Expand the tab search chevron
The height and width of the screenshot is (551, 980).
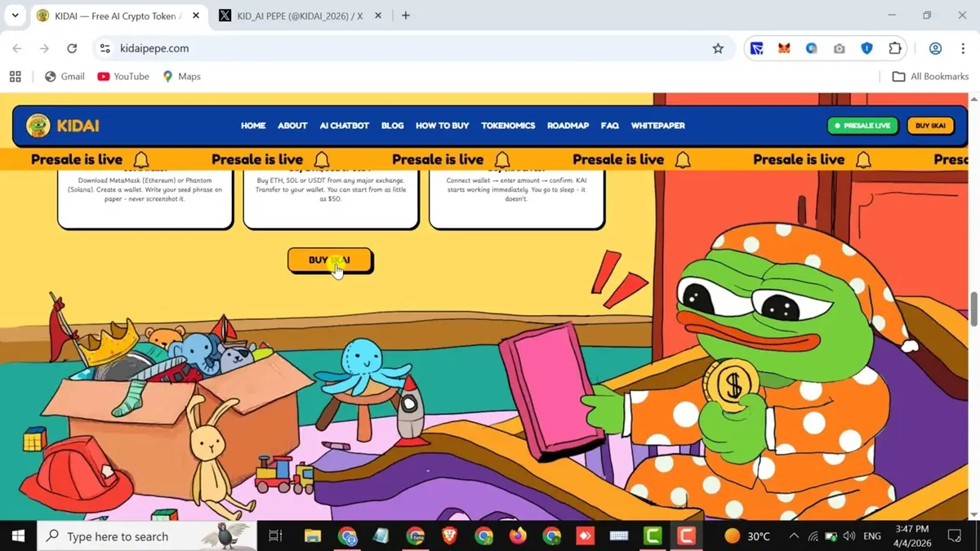[14, 15]
